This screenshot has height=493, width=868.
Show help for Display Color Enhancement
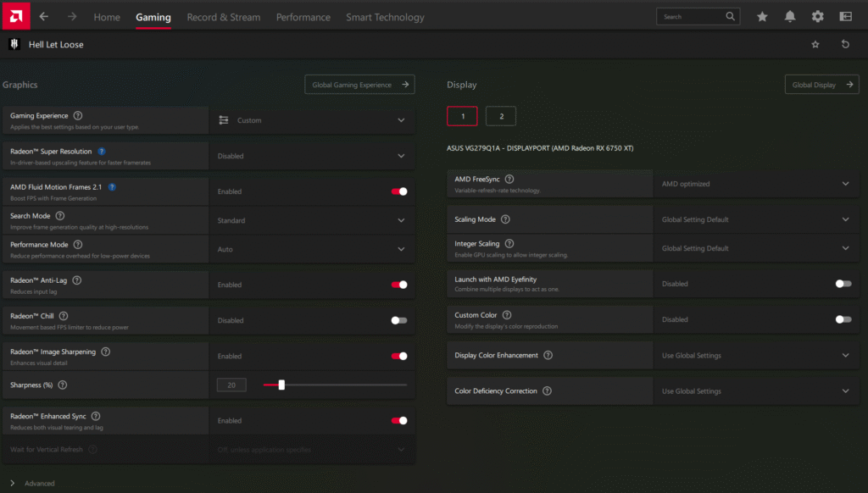point(548,355)
